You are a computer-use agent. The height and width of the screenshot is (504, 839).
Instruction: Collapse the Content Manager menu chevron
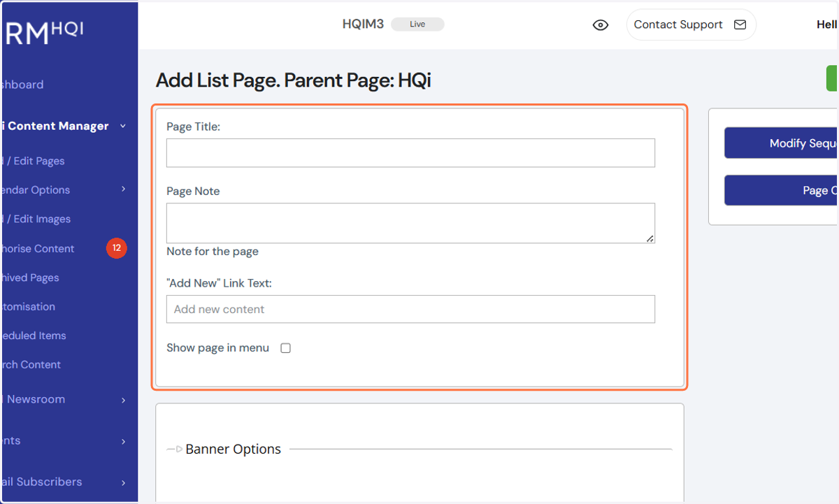click(x=123, y=126)
